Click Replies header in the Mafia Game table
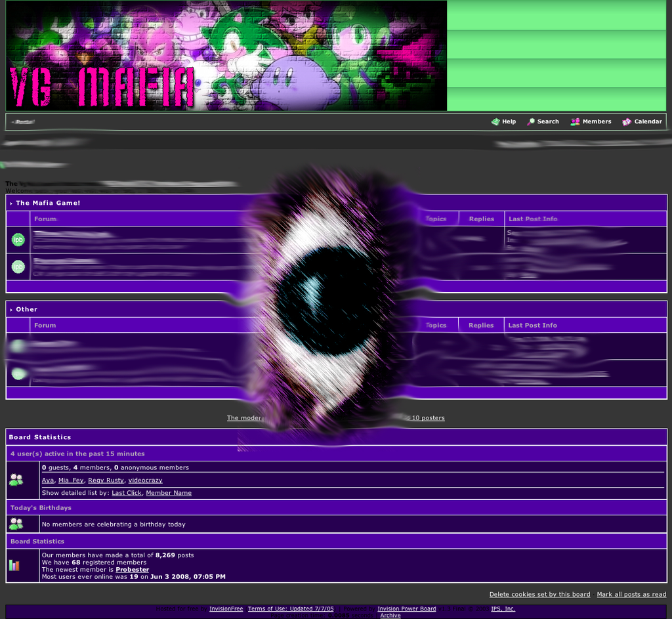The image size is (672, 619). point(481,219)
